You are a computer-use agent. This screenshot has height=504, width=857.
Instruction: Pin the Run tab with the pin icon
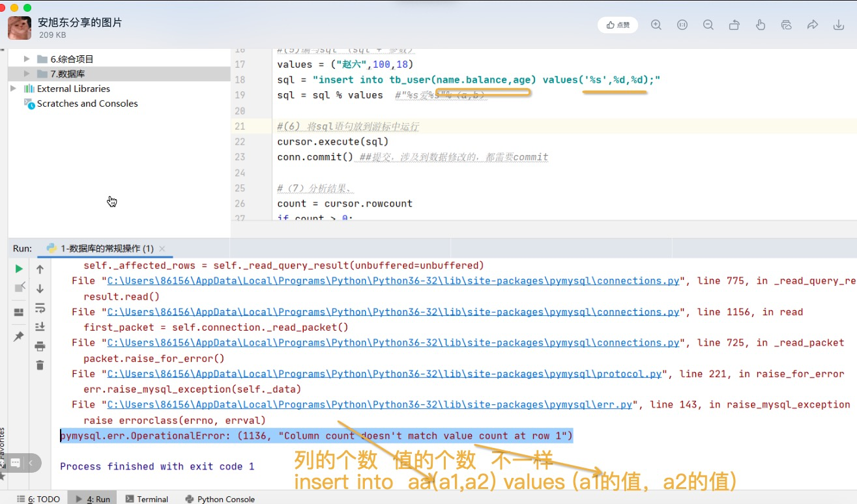tap(19, 337)
